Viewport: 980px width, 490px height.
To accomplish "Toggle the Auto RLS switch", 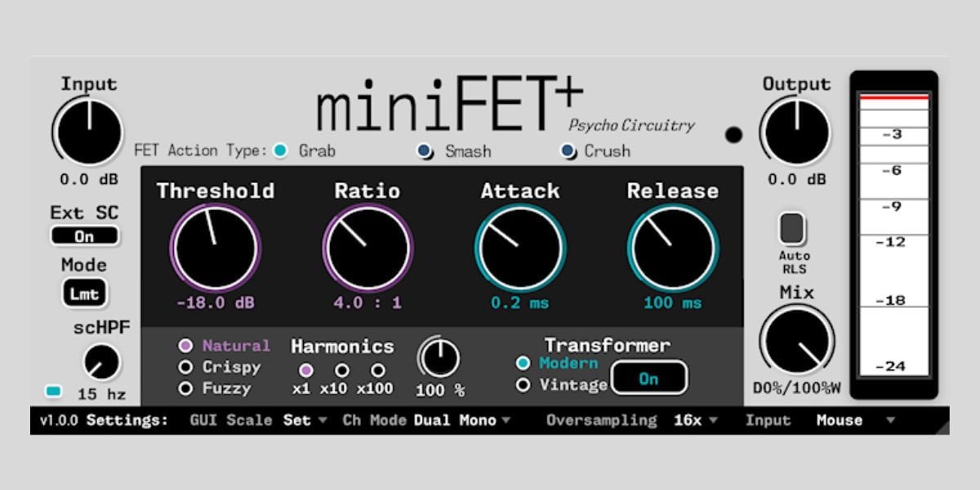I will click(x=792, y=229).
